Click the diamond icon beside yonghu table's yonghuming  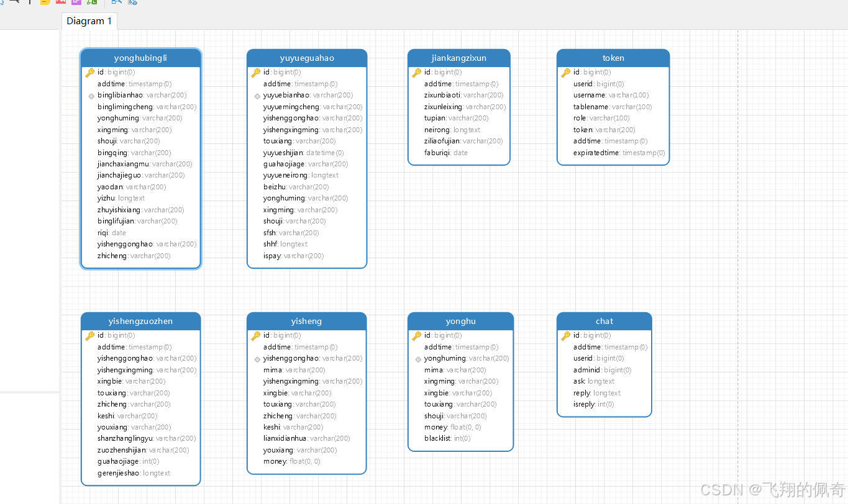click(418, 359)
